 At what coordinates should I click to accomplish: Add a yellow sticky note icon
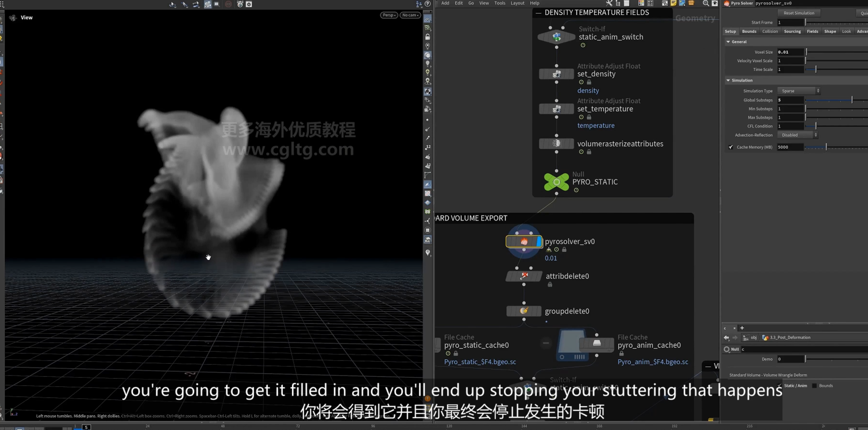[673, 3]
